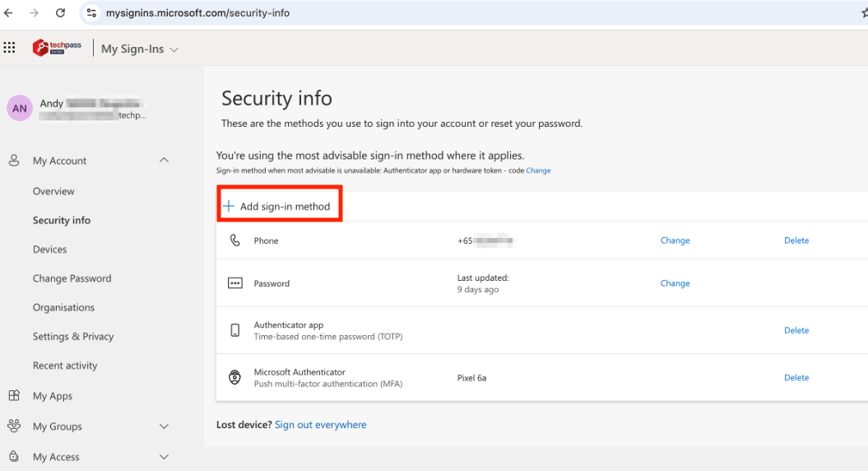Collapse the My Account section
This screenshot has width=868, height=471.
(x=164, y=161)
